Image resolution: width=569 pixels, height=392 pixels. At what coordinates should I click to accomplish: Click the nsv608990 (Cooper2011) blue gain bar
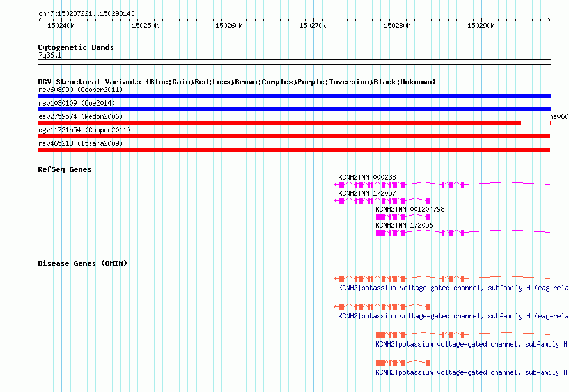(x=294, y=96)
